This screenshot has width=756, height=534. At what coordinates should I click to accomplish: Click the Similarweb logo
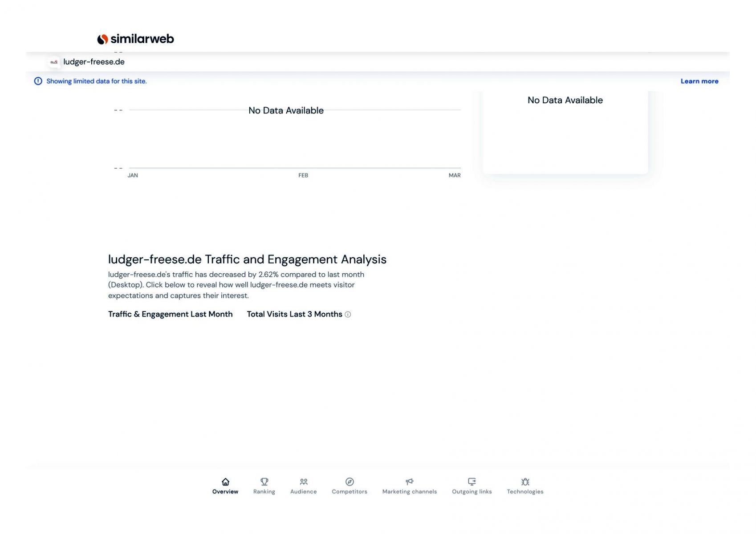pyautogui.click(x=135, y=39)
